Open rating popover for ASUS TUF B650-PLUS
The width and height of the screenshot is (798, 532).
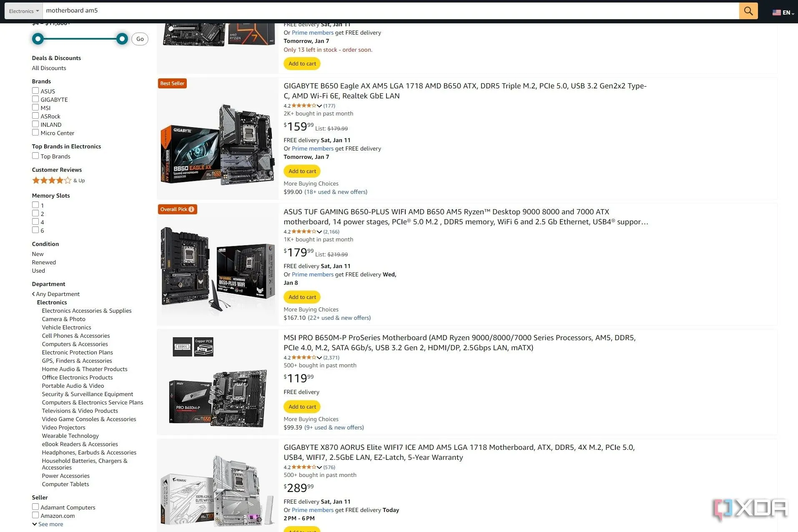click(319, 232)
